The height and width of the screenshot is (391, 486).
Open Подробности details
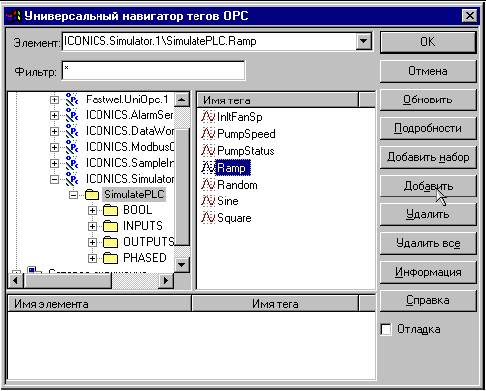click(x=428, y=128)
